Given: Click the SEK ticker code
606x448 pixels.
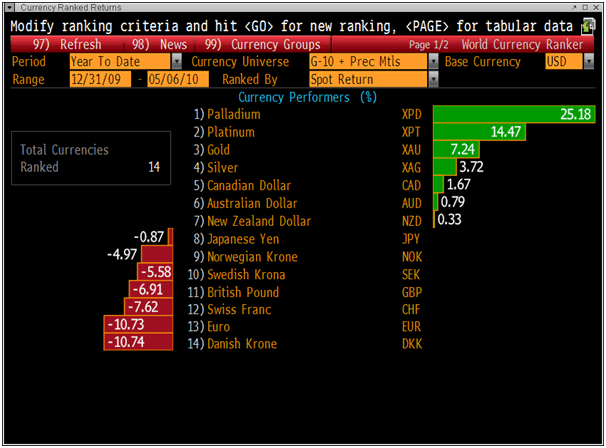Looking at the screenshot, I should pos(411,274).
